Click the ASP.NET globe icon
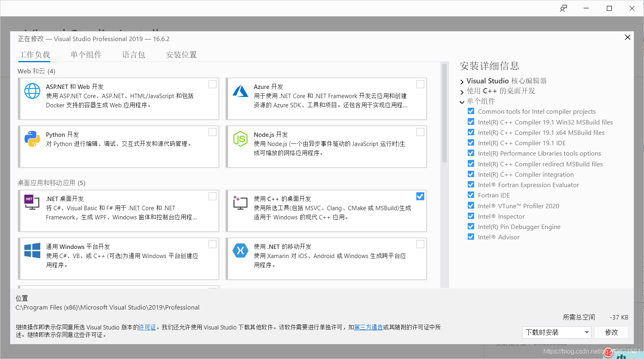 point(32,91)
